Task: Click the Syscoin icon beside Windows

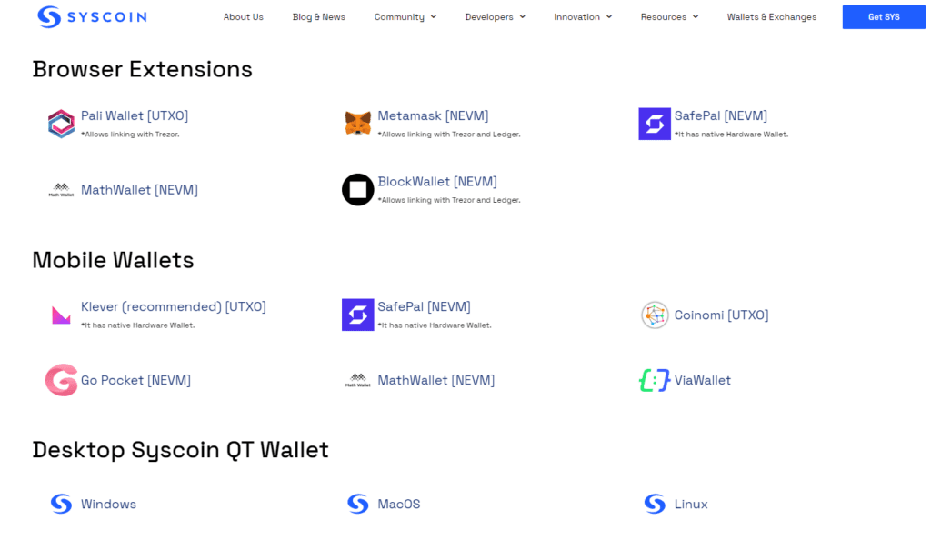Action: (x=61, y=504)
